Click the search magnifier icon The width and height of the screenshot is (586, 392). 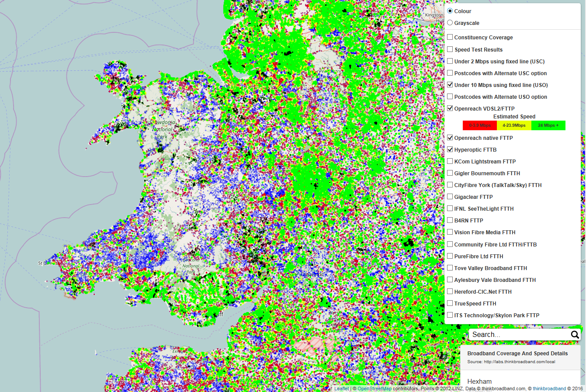575,335
